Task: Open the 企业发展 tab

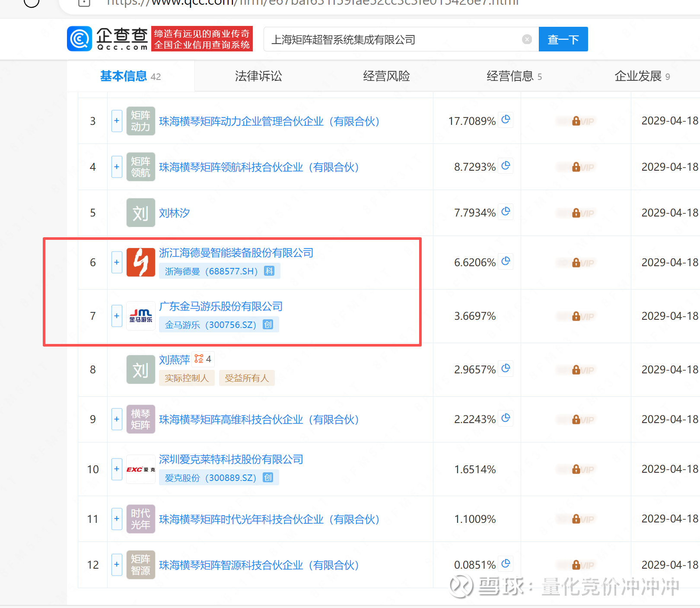Action: (642, 76)
